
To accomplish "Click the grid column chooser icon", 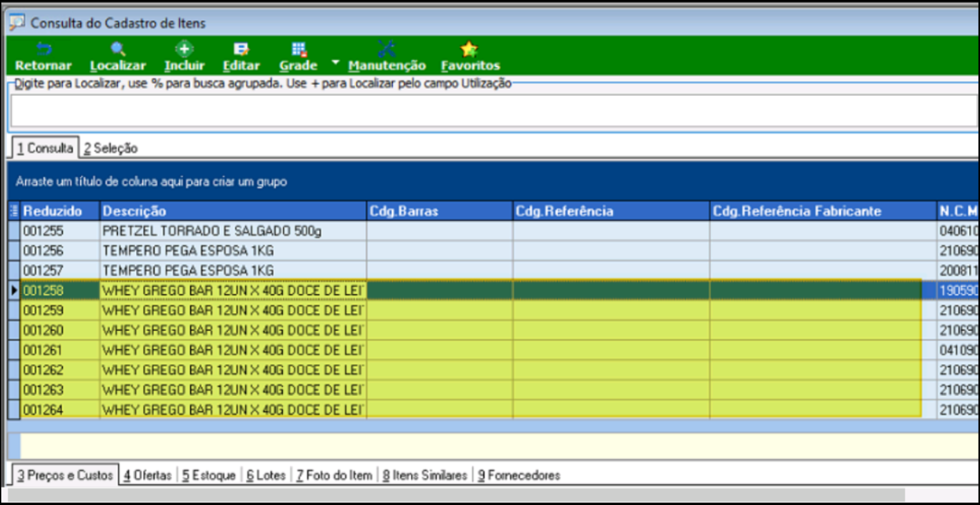I will pos(15,211).
